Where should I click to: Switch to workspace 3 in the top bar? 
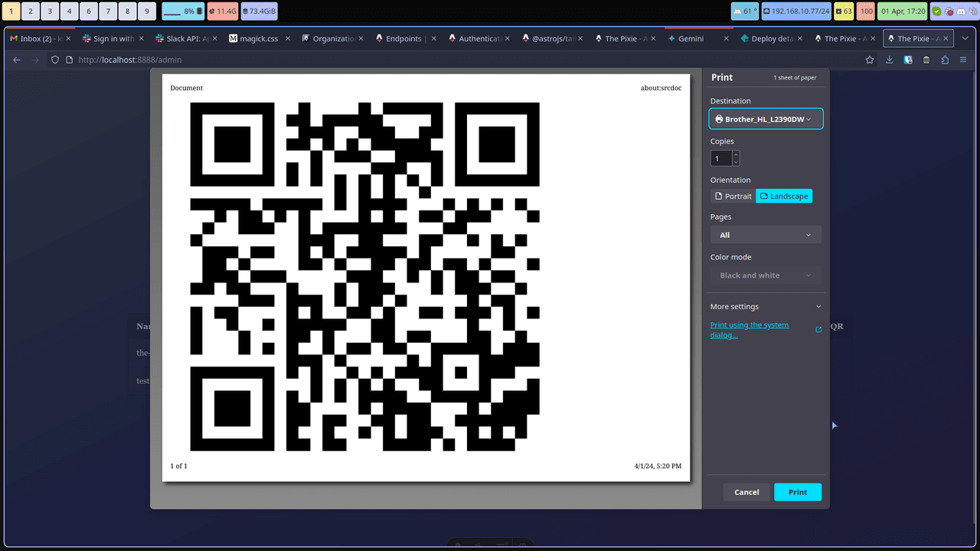tap(49, 11)
